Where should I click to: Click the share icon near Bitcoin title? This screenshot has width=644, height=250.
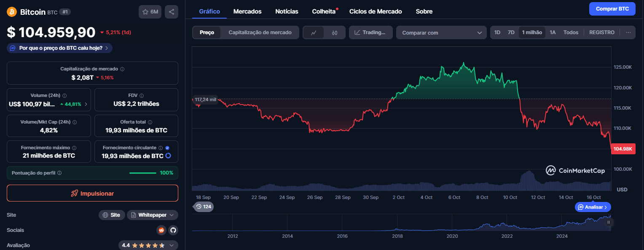[x=172, y=12]
